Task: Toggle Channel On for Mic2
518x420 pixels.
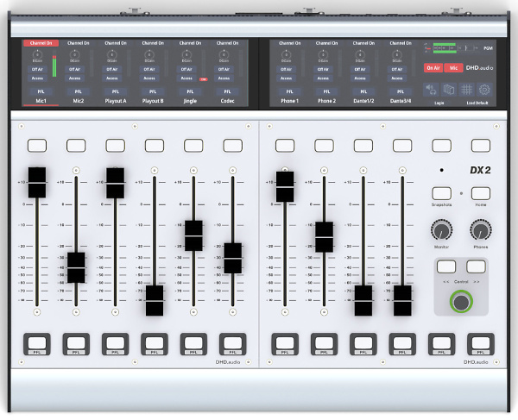Action: click(x=79, y=43)
